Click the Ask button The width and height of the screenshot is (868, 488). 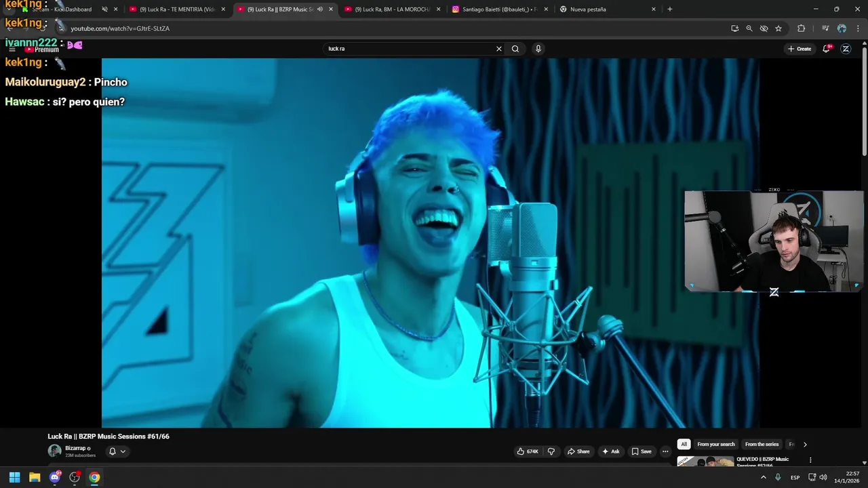pyautogui.click(x=610, y=451)
